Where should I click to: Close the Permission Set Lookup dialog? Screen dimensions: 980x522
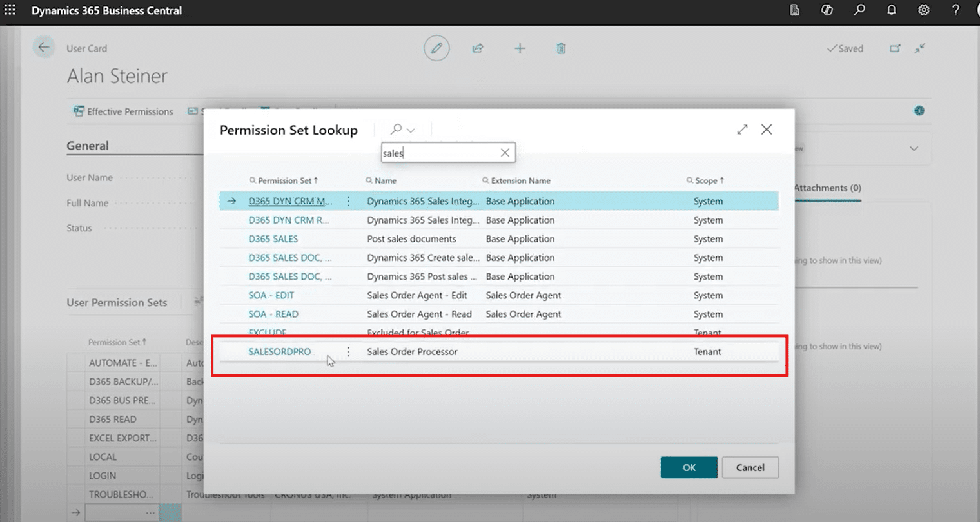point(767,130)
